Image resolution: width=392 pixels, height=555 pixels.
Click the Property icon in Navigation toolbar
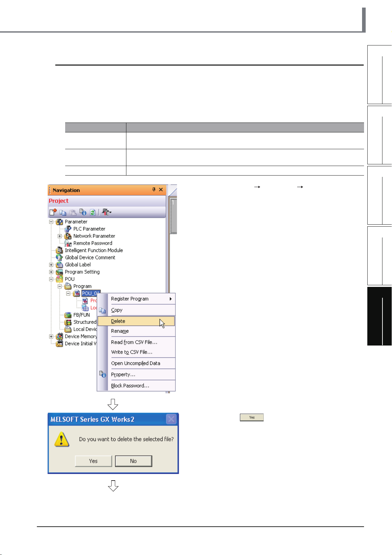pos(83,212)
